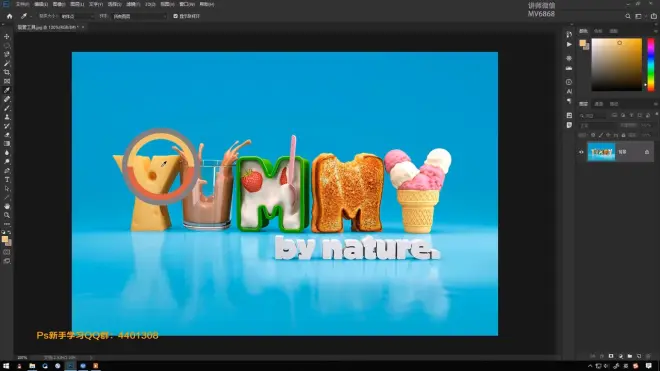Switch to the Channels tab
Screen dimensions: 660x371
pos(599,104)
